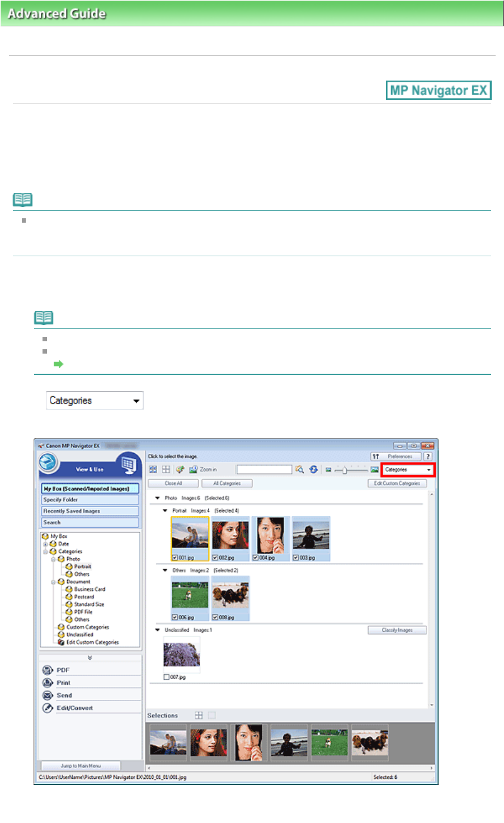This screenshot has height=823, width=504.
Task: Click the grid icon next to Selections
Action: [199, 715]
